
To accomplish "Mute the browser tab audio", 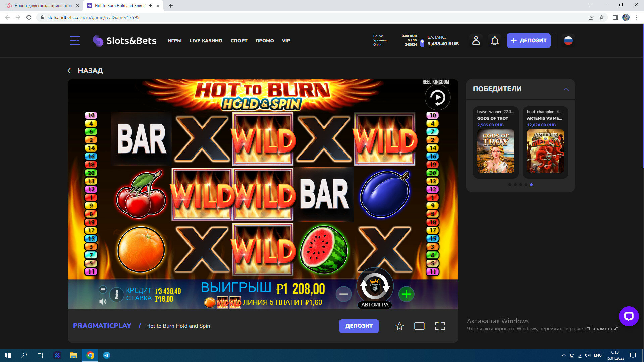I will [x=151, y=6].
